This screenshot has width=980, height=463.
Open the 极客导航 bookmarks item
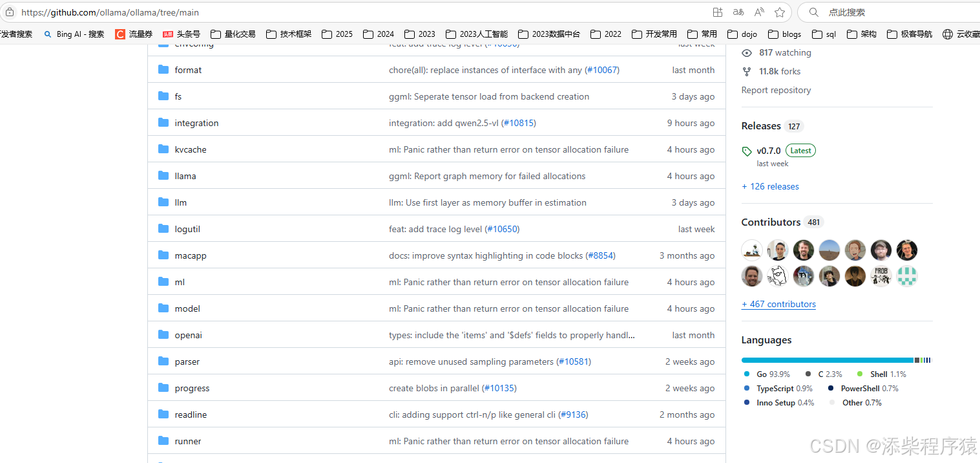[x=910, y=34]
